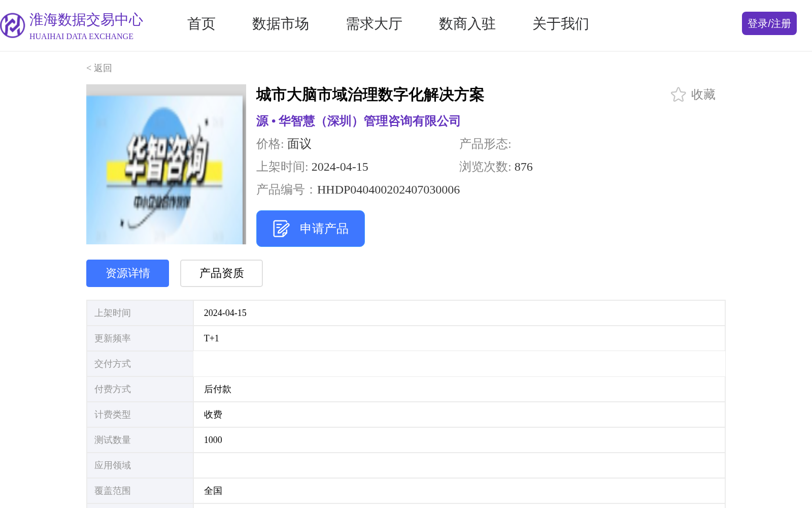Click the 产品形态 label
This screenshot has width=812, height=508.
coord(485,144)
